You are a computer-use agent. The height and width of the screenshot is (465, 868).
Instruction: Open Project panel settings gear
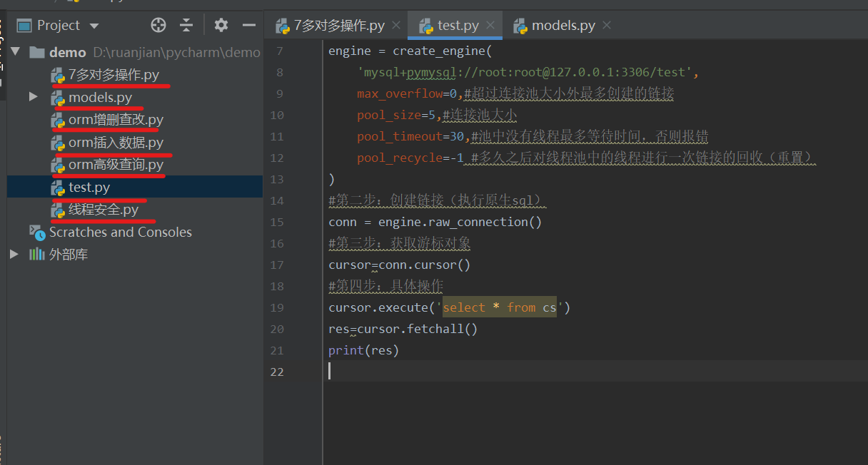click(221, 26)
